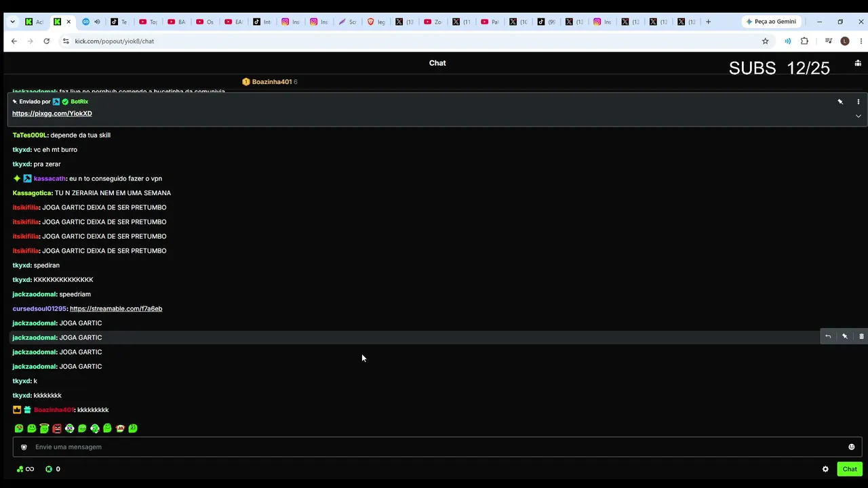Open the streamable.com/f7a6eb link

[x=116, y=308]
